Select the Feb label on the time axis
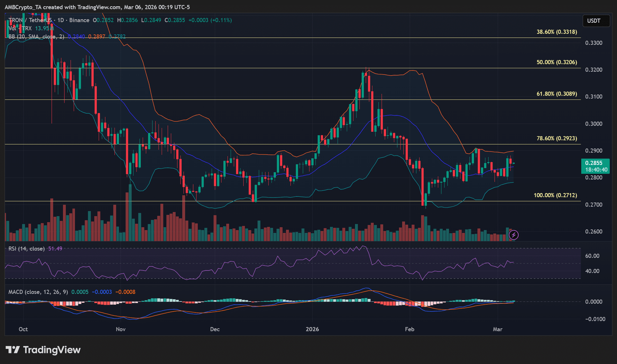The height and width of the screenshot is (364, 617). point(410,329)
